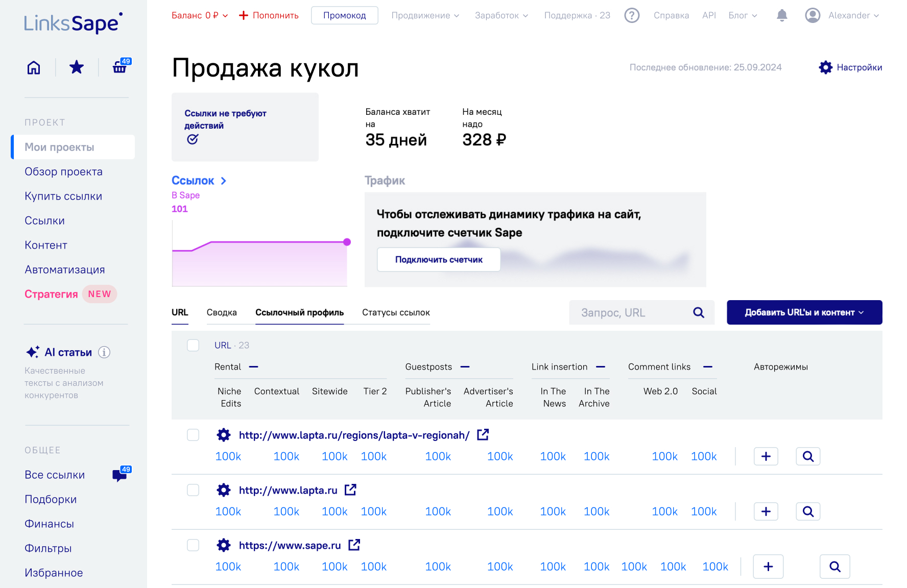Switch to the URL tab
Screen dimensions: 907x588
(180, 312)
